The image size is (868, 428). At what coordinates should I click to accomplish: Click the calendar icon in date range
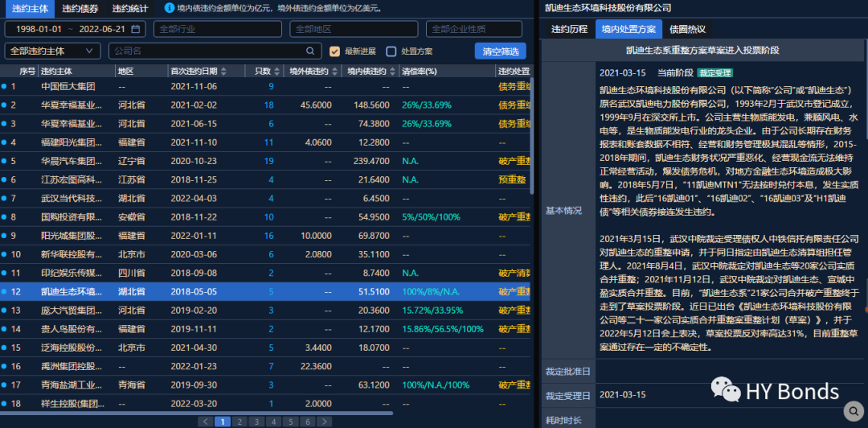pos(136,29)
